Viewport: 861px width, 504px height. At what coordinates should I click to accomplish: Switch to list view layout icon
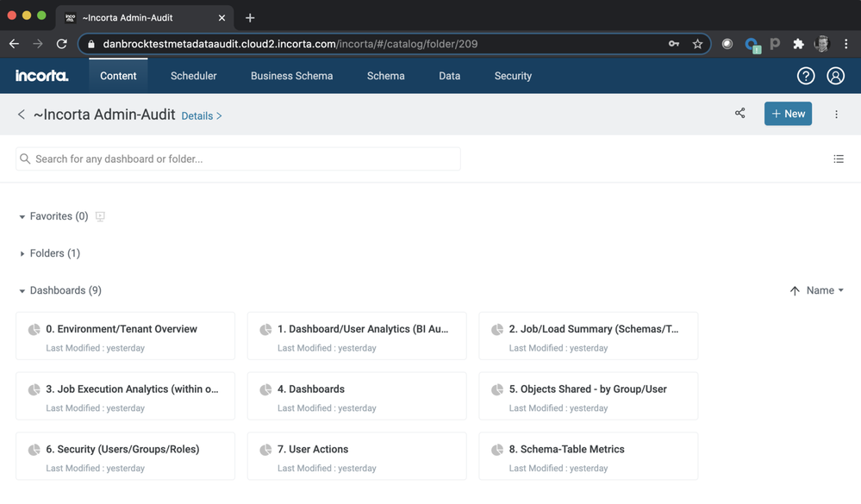pos(839,159)
